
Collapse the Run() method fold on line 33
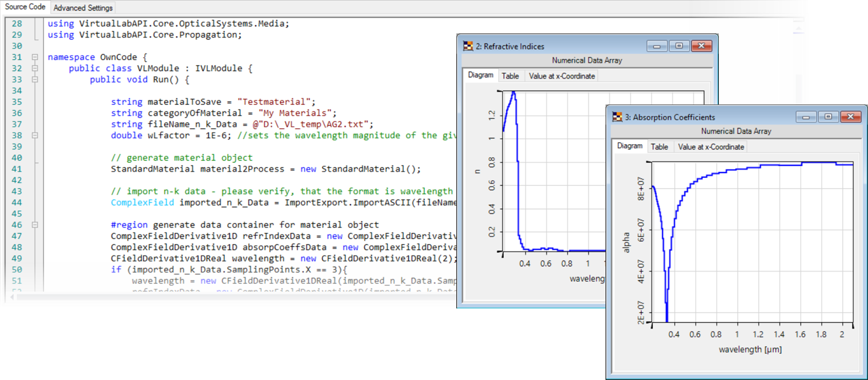pos(35,79)
